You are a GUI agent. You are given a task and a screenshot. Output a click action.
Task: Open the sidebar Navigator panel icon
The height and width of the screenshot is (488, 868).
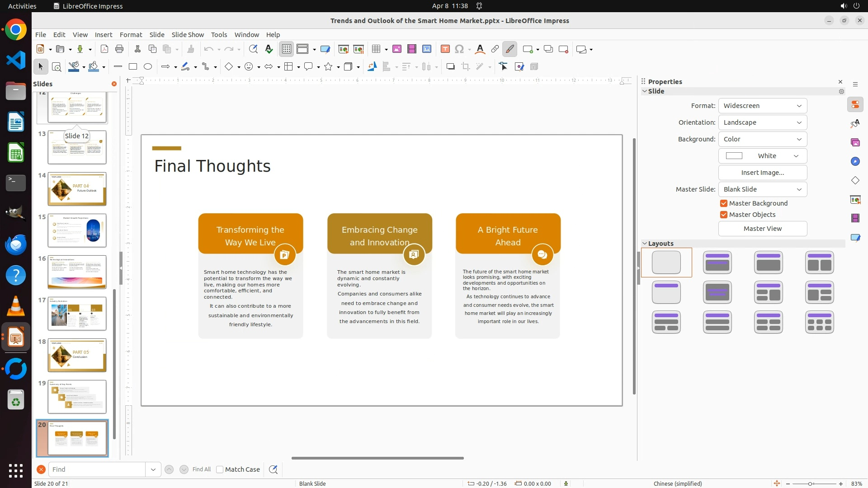(x=855, y=162)
